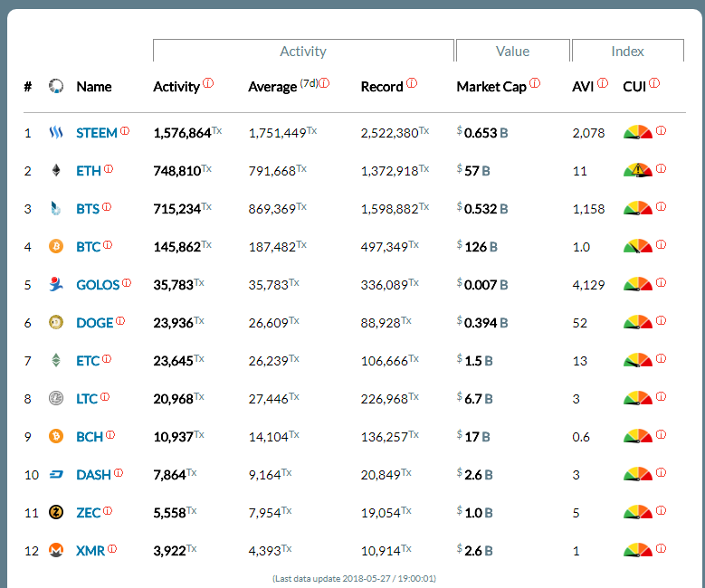This screenshot has width=705, height=588.
Task: Click the CUI gauge in the ETC row
Action: click(637, 360)
